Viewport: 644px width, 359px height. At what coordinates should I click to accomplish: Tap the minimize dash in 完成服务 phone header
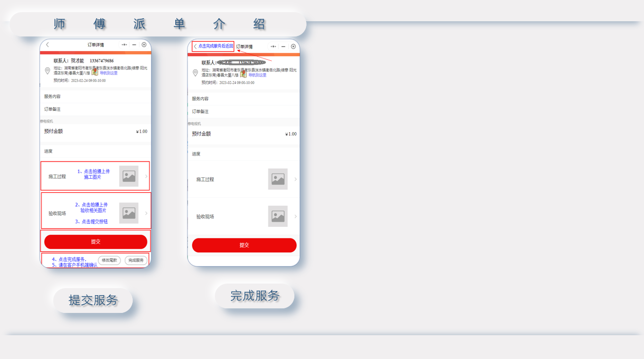click(x=284, y=47)
